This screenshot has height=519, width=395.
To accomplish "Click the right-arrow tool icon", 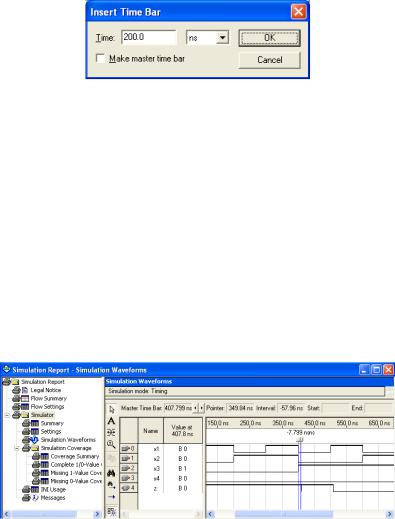I will [111, 497].
